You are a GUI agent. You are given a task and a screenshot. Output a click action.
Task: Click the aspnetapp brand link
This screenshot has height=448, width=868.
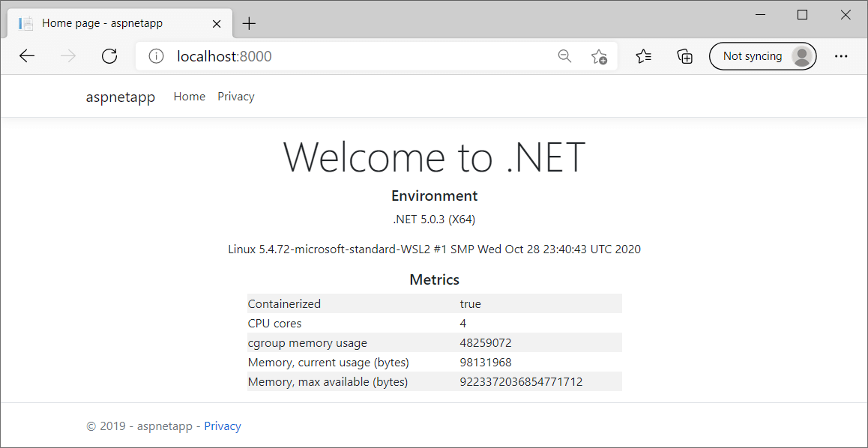point(121,97)
